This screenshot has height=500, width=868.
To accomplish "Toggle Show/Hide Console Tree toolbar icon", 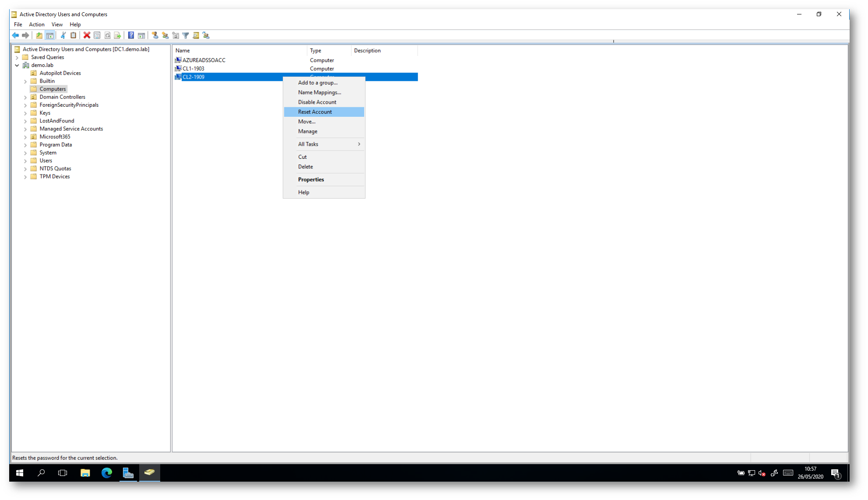I will 50,35.
